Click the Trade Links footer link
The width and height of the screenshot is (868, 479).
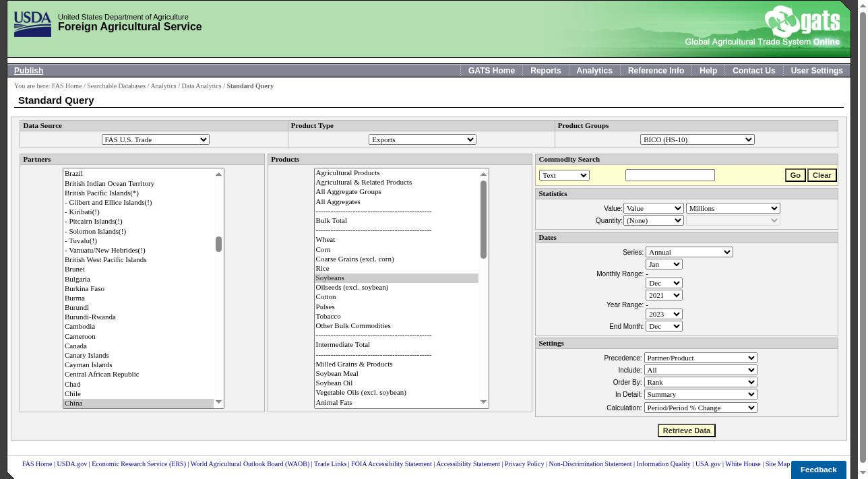(x=330, y=464)
